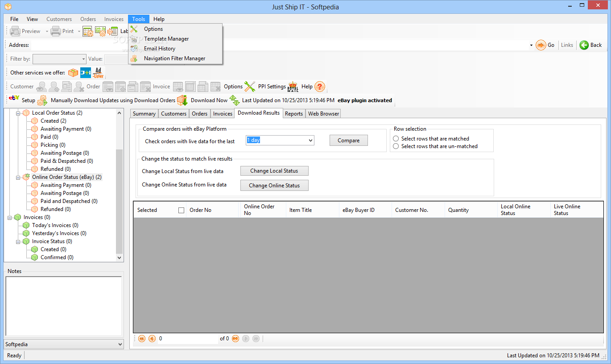Collapse the Online Order Status (eBay) node
Image resolution: width=611 pixels, height=364 pixels.
[18, 178]
